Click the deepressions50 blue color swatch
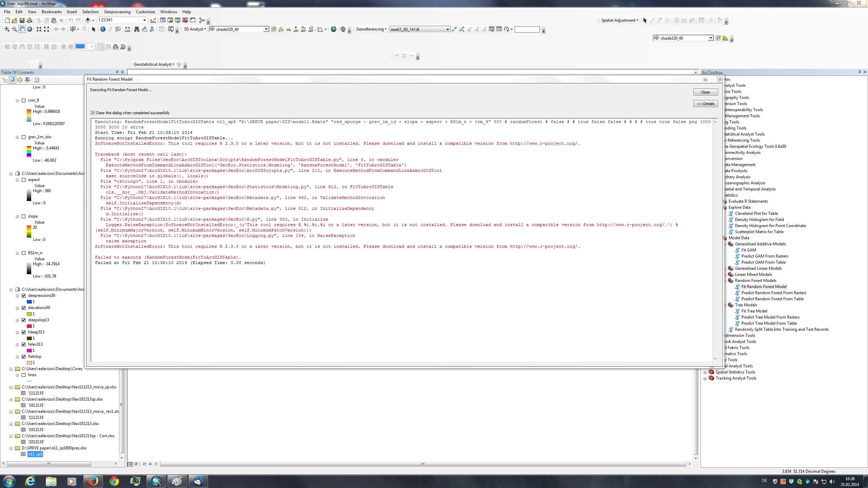 (29, 302)
